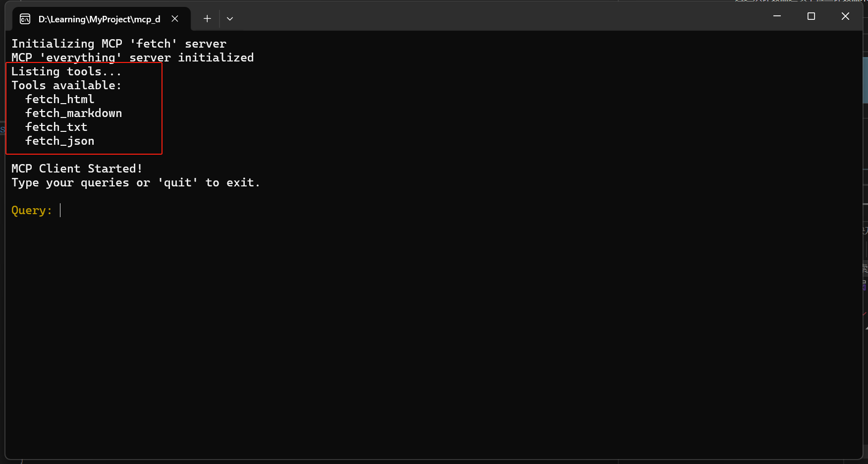Click the fetch_markdown tool name

[73, 113]
